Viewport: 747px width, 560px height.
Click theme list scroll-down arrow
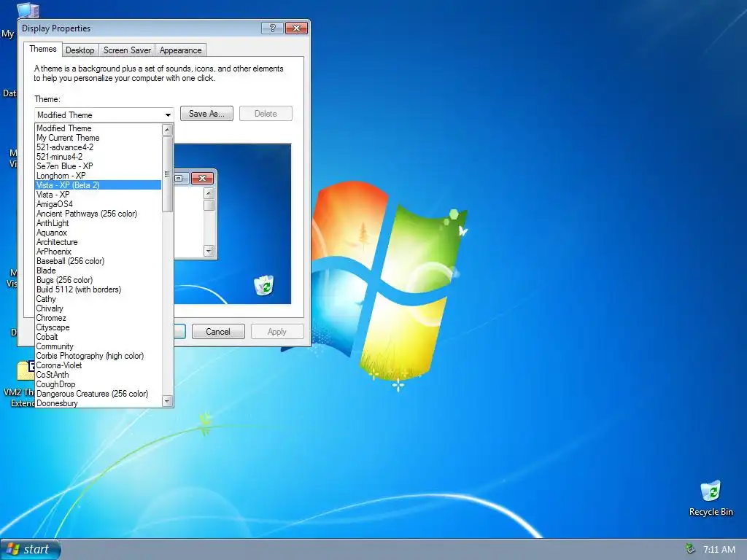click(167, 401)
